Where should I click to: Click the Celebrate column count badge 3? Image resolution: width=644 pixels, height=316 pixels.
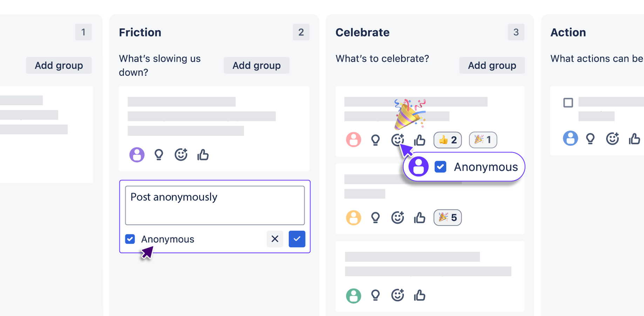[516, 32]
